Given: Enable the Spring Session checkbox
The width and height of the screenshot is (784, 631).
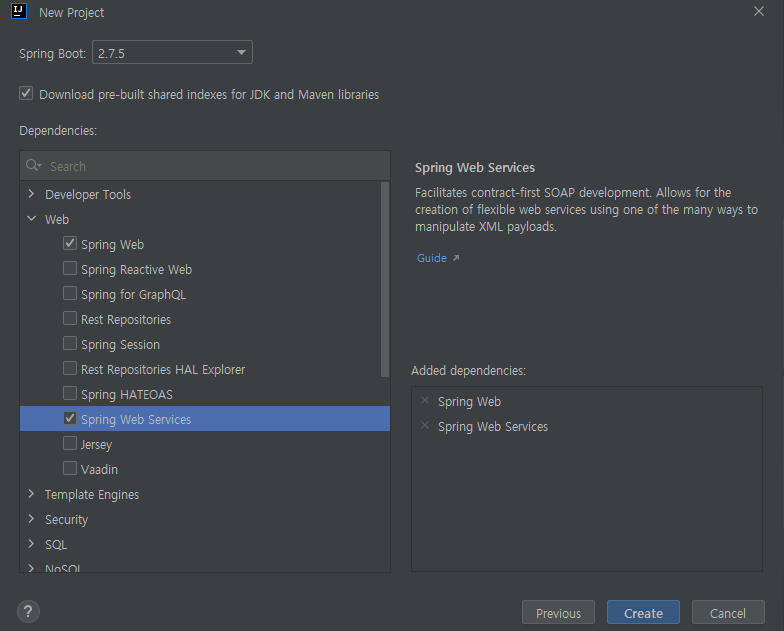Looking at the screenshot, I should click(70, 344).
